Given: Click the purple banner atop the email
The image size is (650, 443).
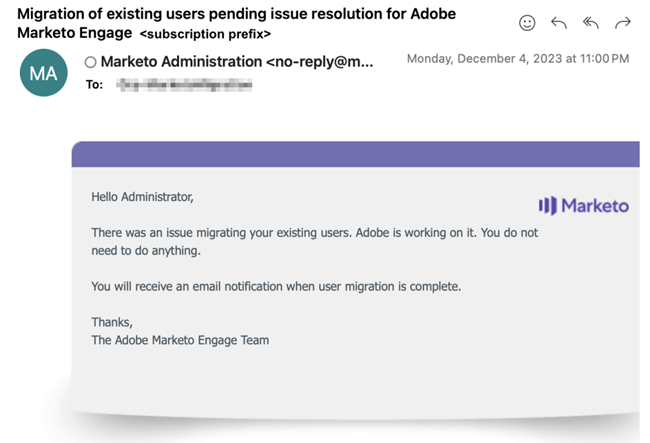Looking at the screenshot, I should tap(355, 154).
